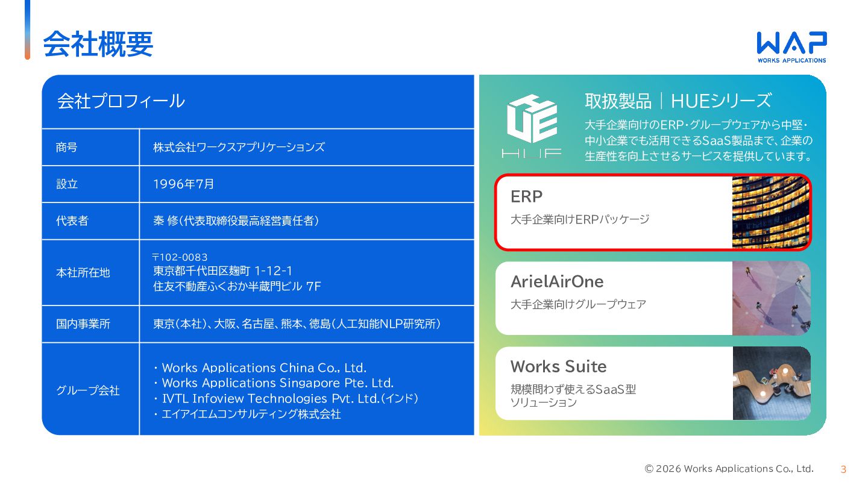
Task: Click the 取扱製品｜HUEシリーズ heading
Action: coord(678,101)
